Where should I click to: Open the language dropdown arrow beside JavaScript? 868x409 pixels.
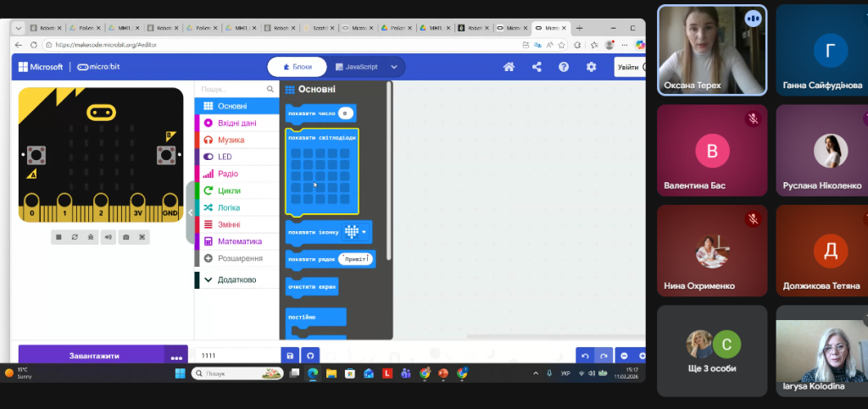(x=394, y=67)
